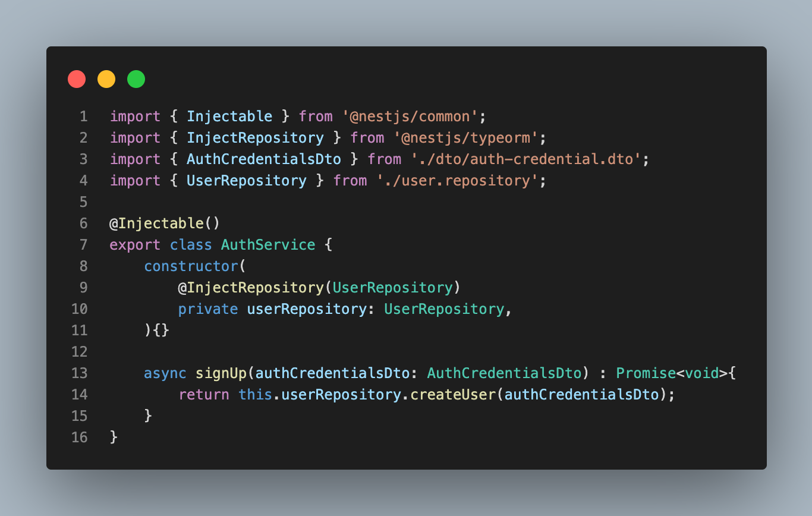Click line number 16 in gutter

(79, 438)
